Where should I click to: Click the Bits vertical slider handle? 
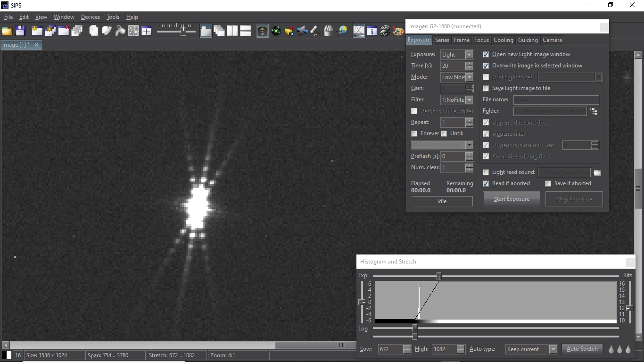[x=629, y=308]
